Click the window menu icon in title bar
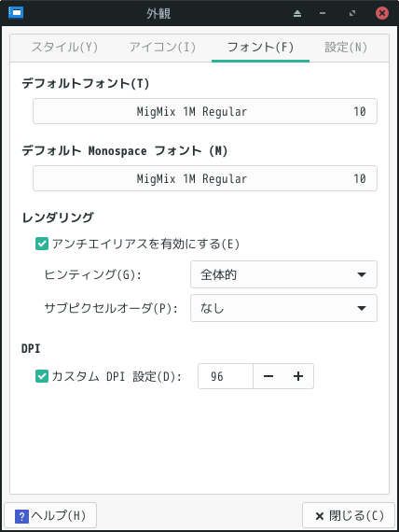This screenshot has height=532, width=399. [x=16, y=13]
